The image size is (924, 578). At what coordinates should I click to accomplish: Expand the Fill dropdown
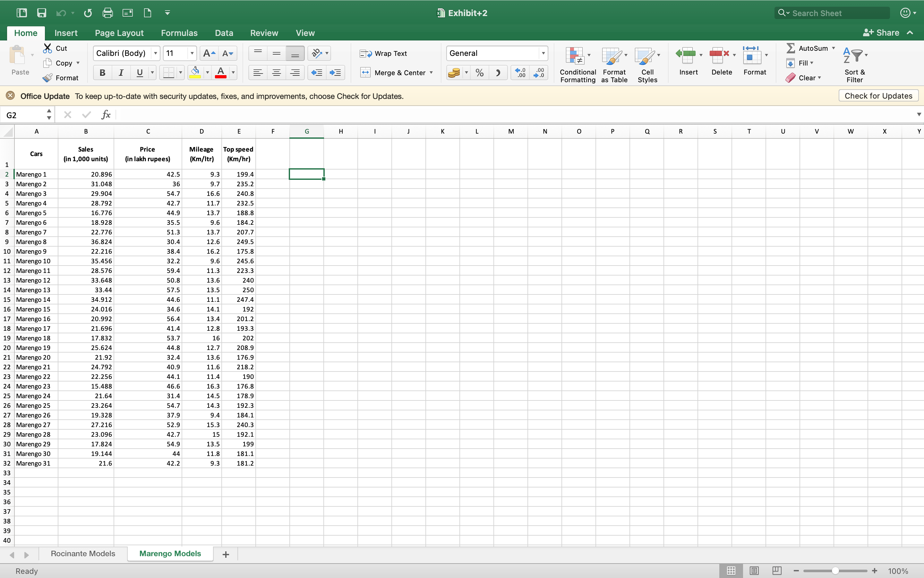pyautogui.click(x=812, y=63)
